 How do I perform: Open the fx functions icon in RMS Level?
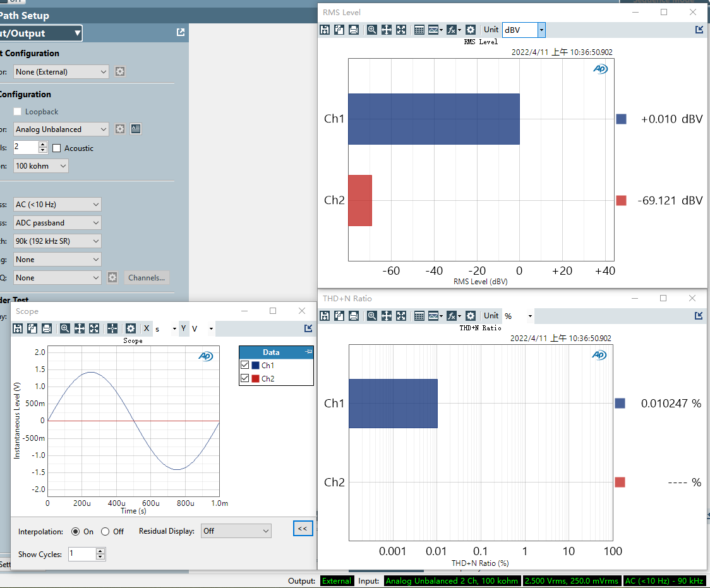pyautogui.click(x=453, y=30)
